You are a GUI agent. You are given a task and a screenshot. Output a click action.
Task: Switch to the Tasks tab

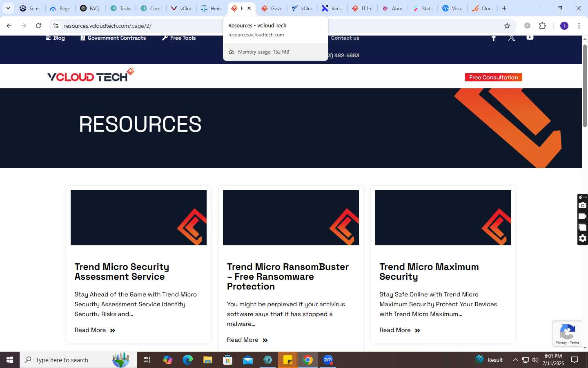[x=120, y=8]
